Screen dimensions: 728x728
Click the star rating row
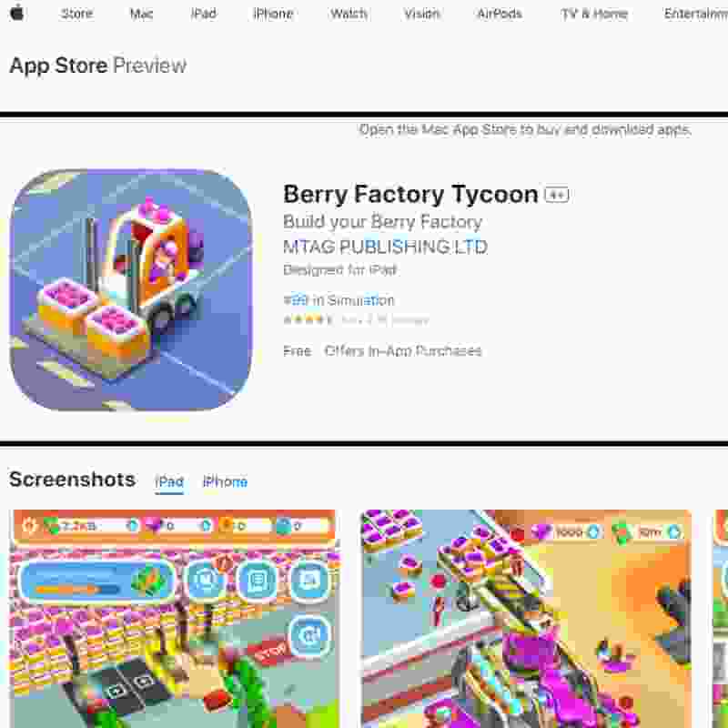356,320
